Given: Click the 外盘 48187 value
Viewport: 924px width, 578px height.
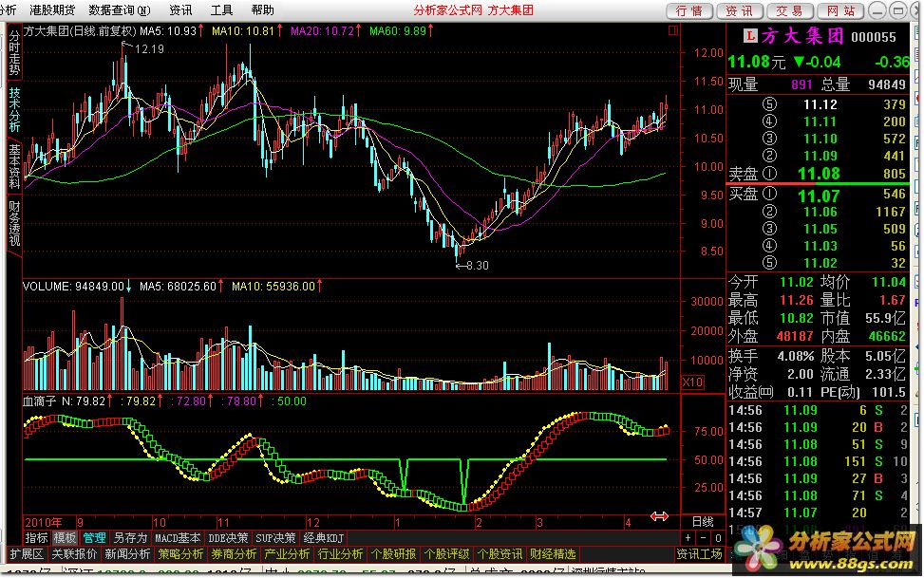Looking at the screenshot, I should (795, 336).
